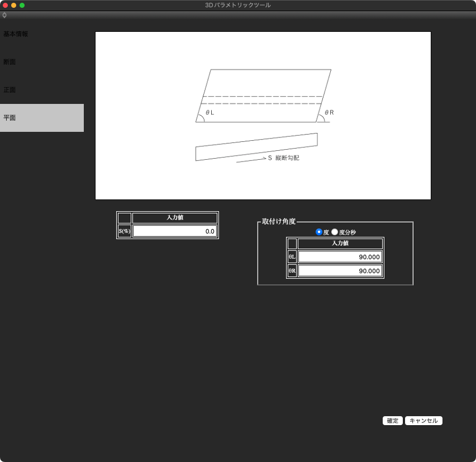Focus the θR angle input field
The width and height of the screenshot is (476, 462).
340,271
